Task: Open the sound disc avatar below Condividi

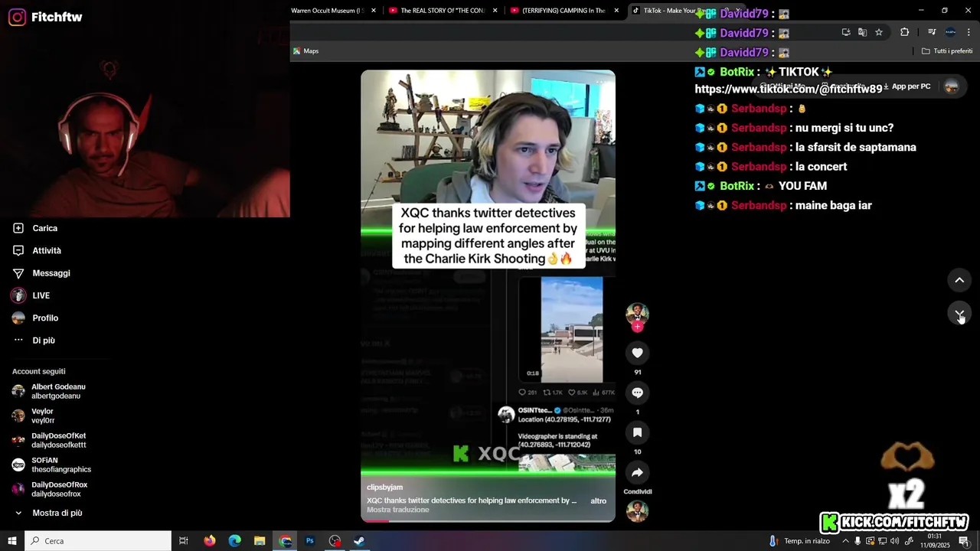Action: (x=637, y=510)
